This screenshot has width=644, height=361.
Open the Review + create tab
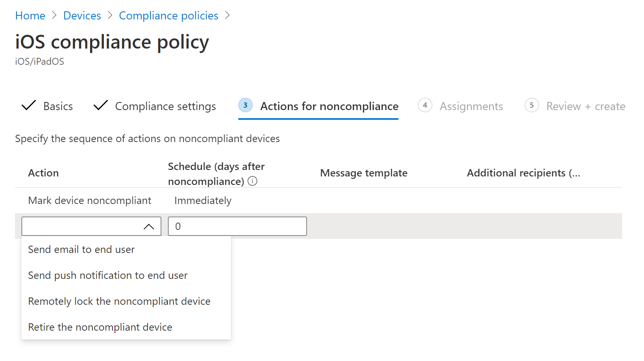(585, 106)
